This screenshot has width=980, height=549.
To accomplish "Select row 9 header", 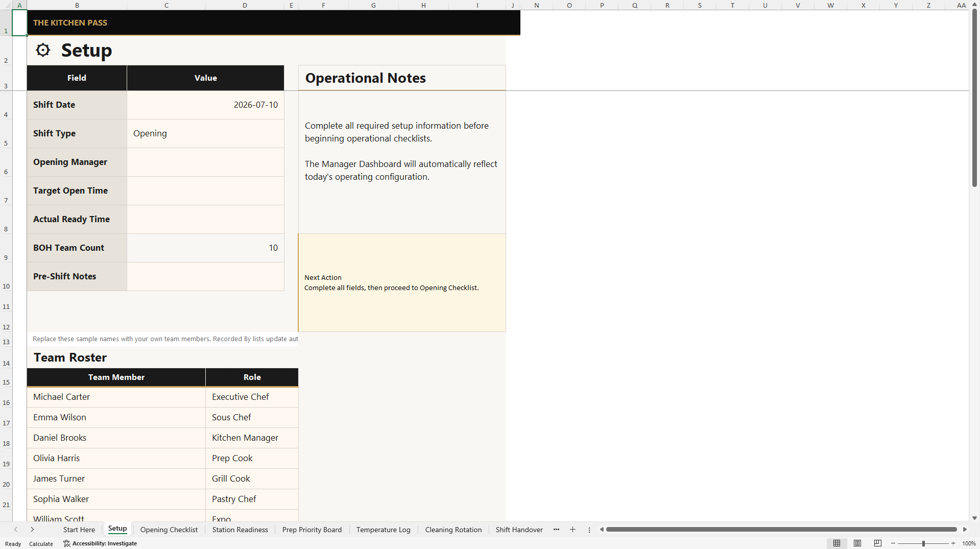I will click(x=6, y=248).
